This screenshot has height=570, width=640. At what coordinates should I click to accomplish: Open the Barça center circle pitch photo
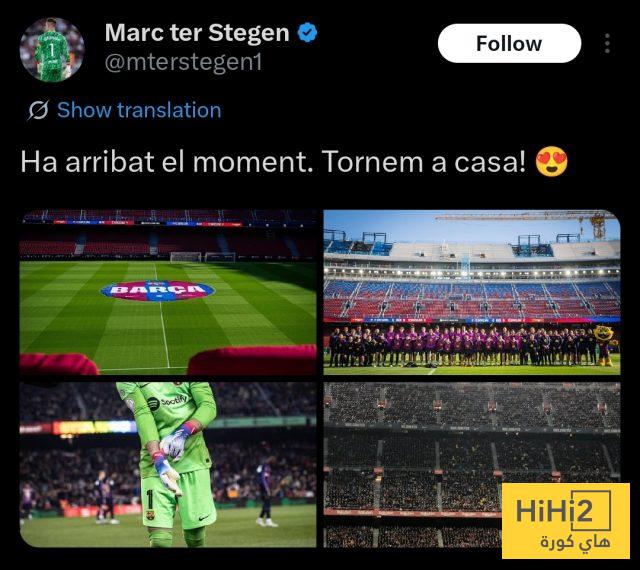tap(168, 292)
